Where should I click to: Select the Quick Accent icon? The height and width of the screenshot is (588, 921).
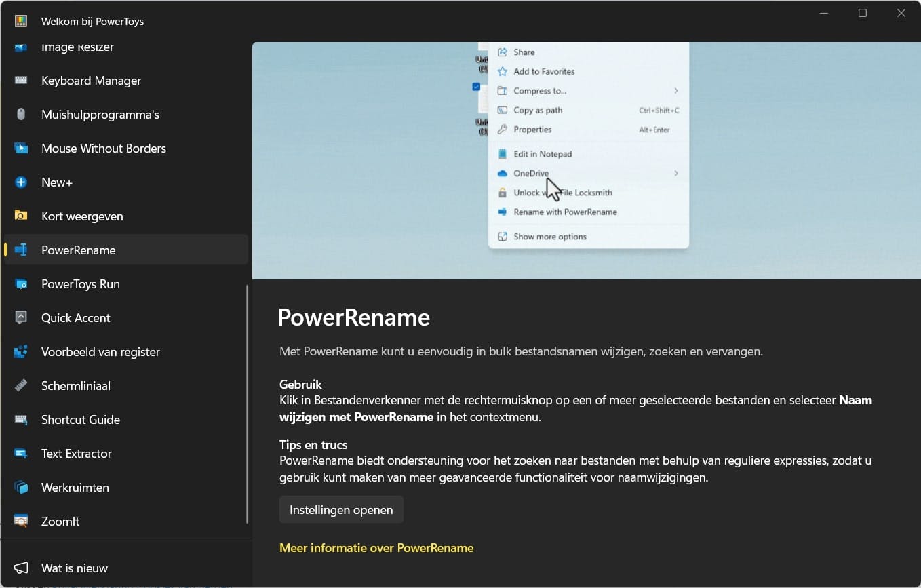click(x=21, y=318)
